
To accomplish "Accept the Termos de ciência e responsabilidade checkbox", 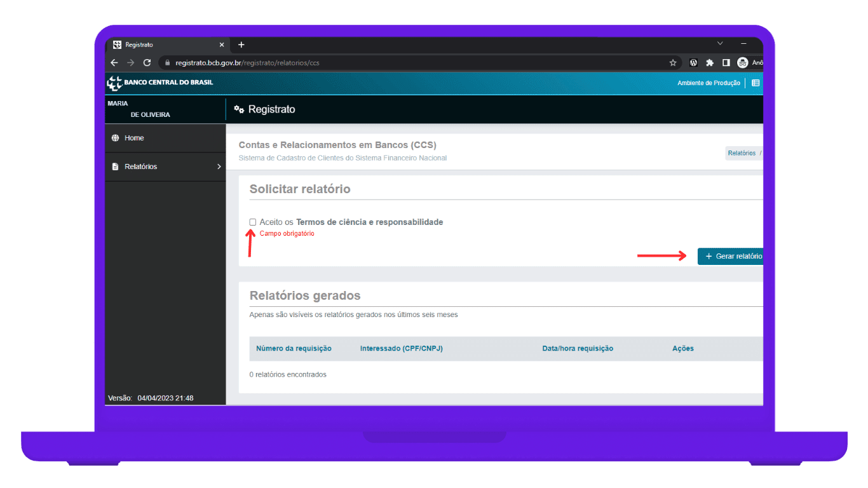I will (253, 222).
